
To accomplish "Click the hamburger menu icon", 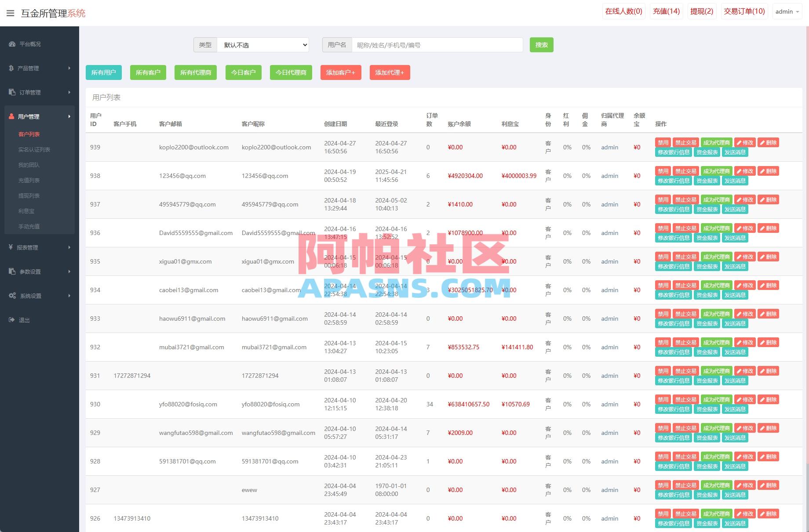I will pos(10,13).
